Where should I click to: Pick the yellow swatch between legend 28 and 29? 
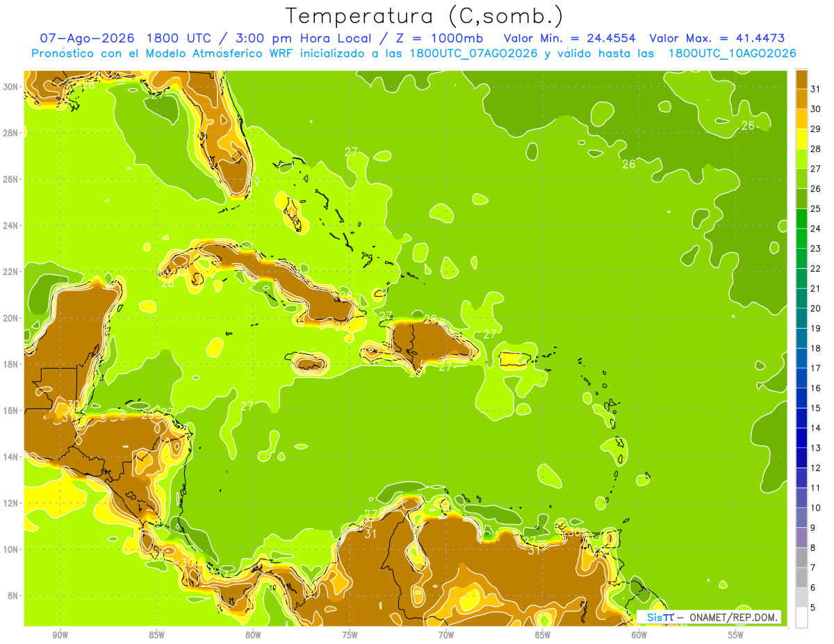tap(801, 139)
